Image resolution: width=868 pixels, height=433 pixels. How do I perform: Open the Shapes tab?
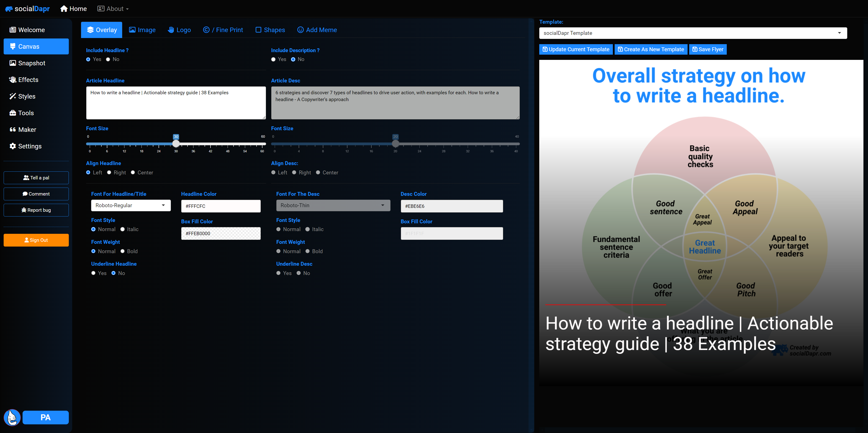(x=270, y=30)
